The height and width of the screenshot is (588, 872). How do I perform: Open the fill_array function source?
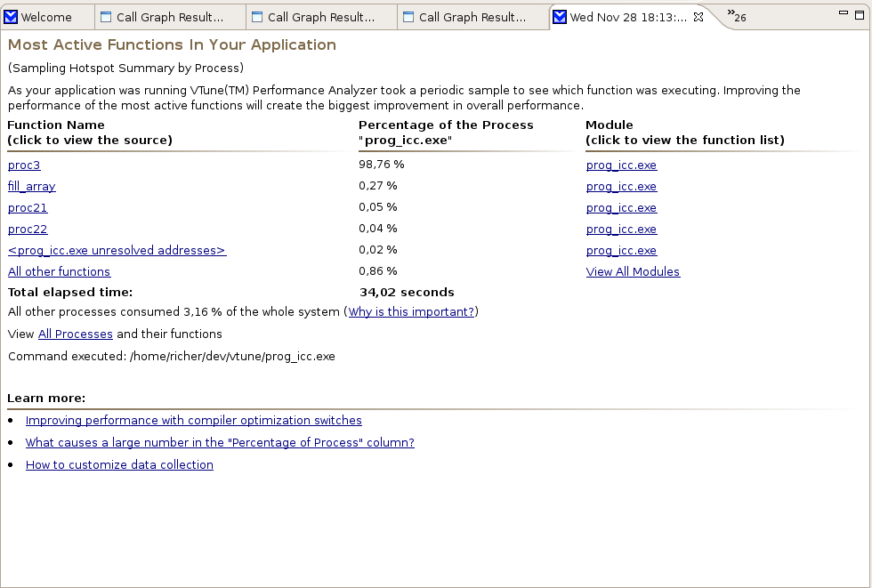click(x=32, y=186)
